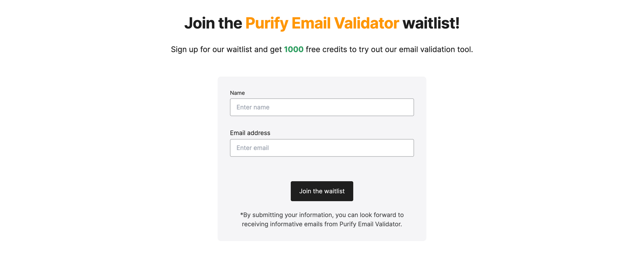644x254 pixels.
Task: Click the Join the waitlist button
Action: coord(322,191)
